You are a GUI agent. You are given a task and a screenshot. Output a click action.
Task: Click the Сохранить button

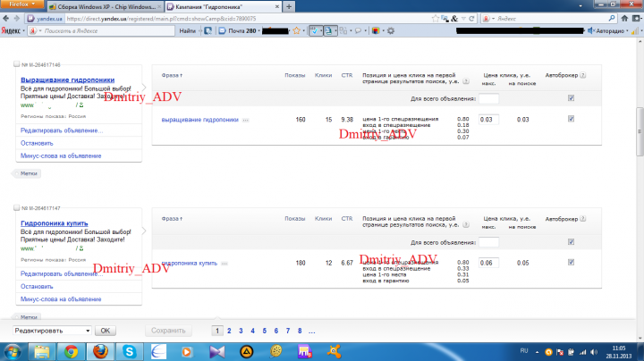[x=168, y=331]
